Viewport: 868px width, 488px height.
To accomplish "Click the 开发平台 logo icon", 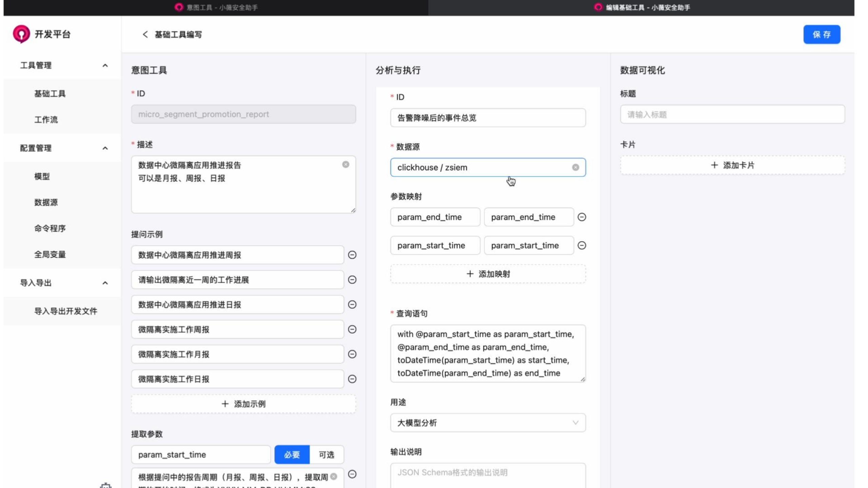I will (x=21, y=34).
